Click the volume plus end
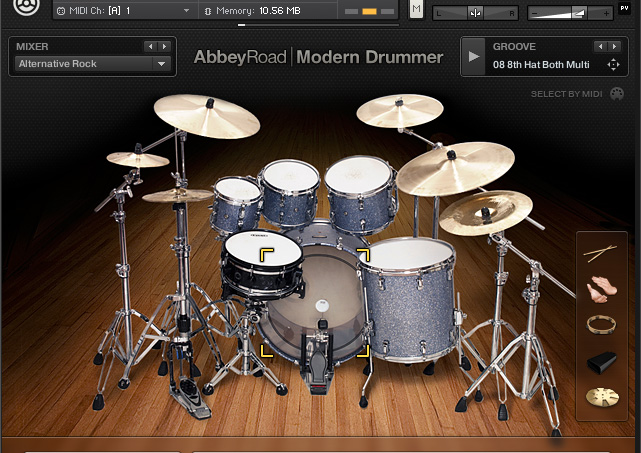 click(606, 13)
